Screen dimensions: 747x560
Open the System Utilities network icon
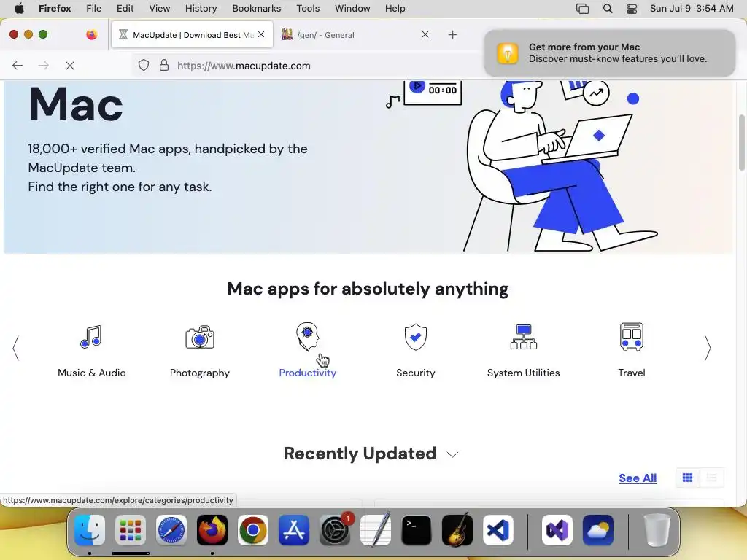pyautogui.click(x=524, y=337)
